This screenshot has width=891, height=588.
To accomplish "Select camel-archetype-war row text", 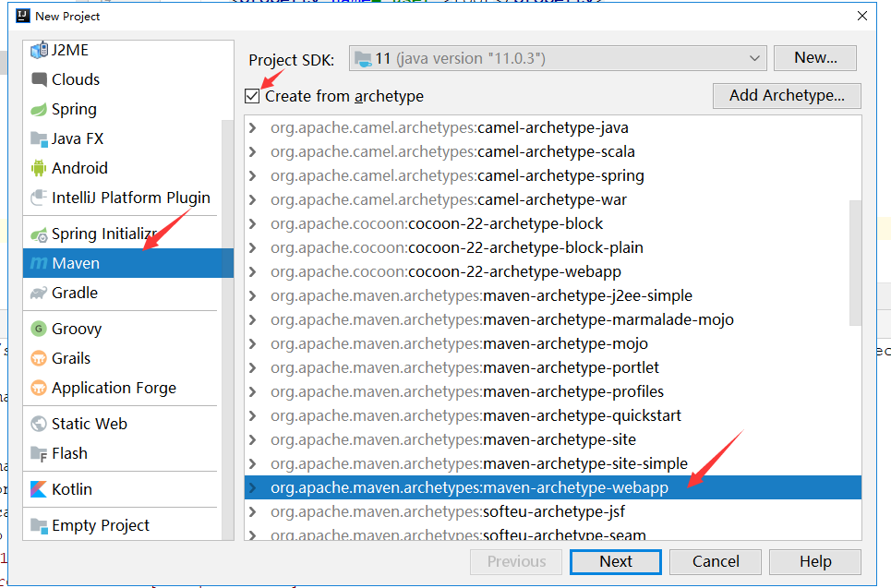I will (x=449, y=200).
